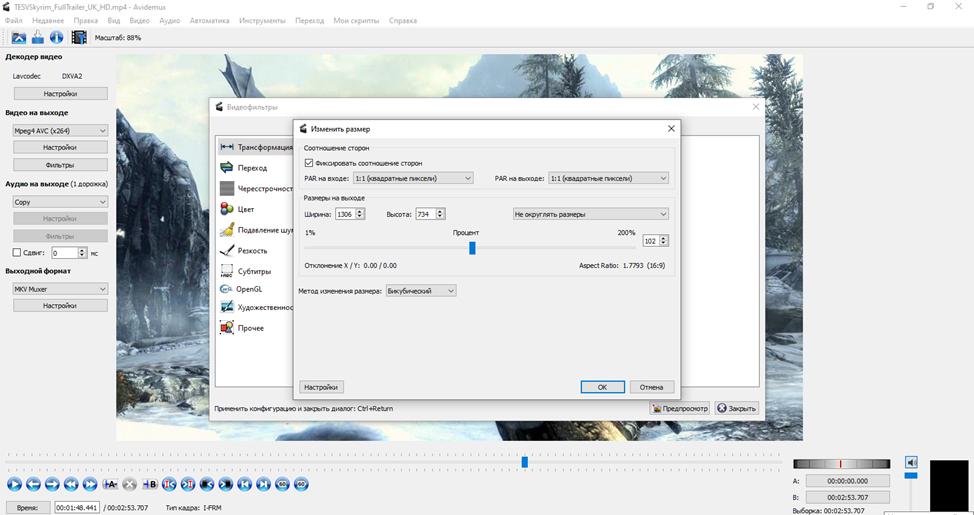Seek backward 60 seconds icon
Image resolution: width=974 pixels, height=515 pixels.
tap(283, 484)
